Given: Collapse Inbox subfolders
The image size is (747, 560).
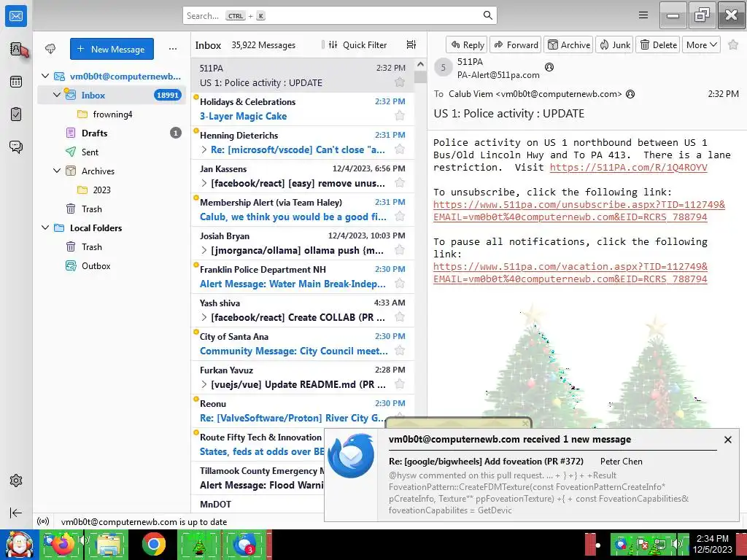Looking at the screenshot, I should click(57, 95).
